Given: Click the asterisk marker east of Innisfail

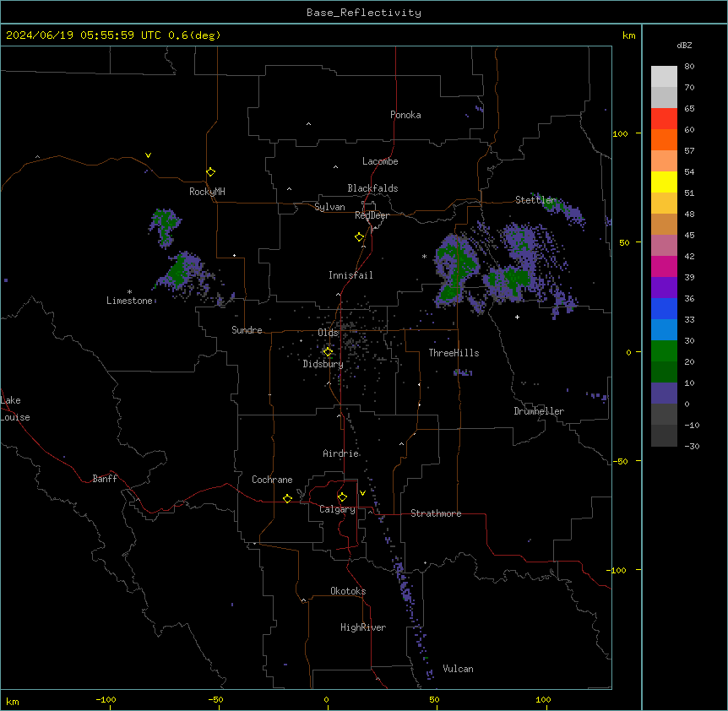Looking at the screenshot, I should click(424, 256).
